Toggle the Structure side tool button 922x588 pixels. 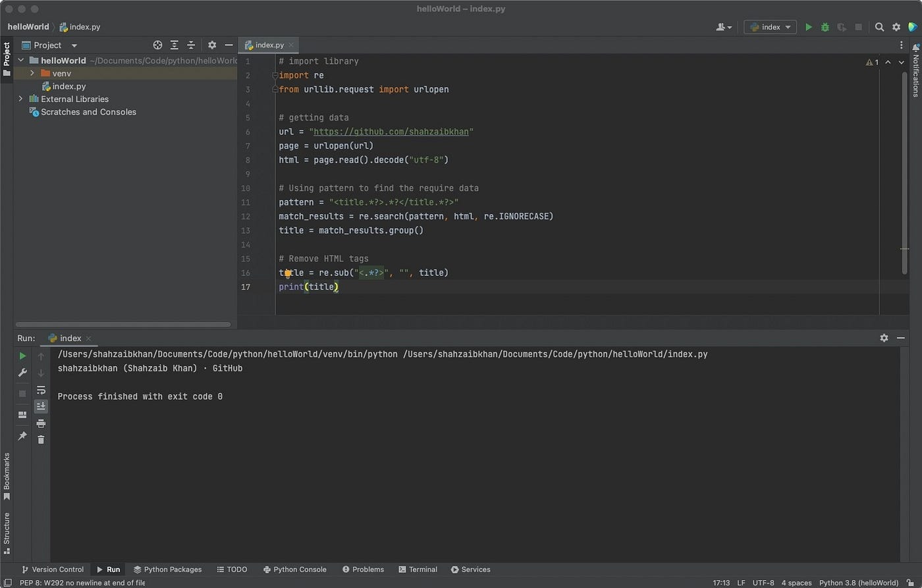point(7,533)
